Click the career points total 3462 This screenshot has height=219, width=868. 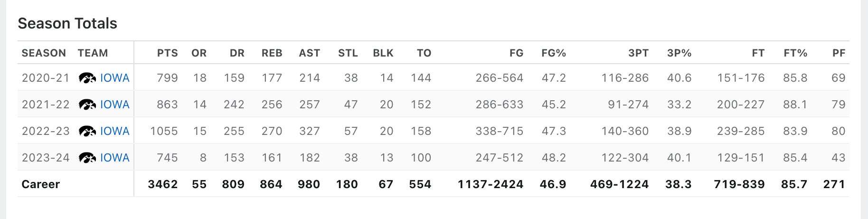[x=163, y=184]
